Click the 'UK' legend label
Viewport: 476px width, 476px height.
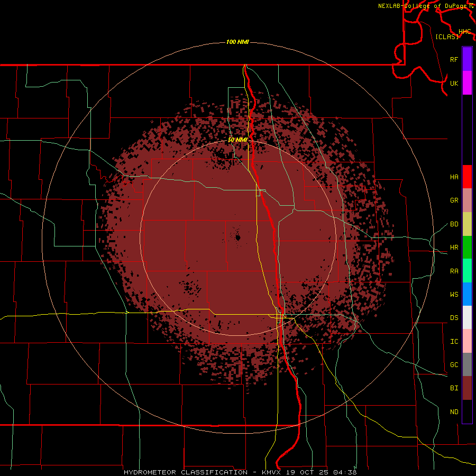tap(454, 83)
